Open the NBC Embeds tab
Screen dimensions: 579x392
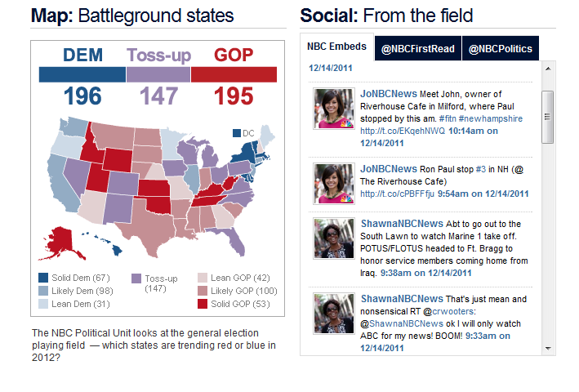tap(336, 47)
